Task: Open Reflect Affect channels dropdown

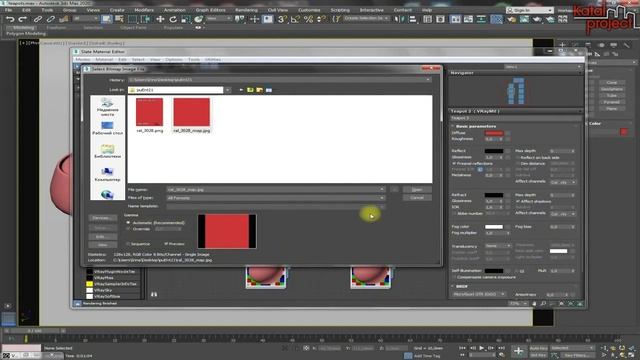Action: [563, 182]
